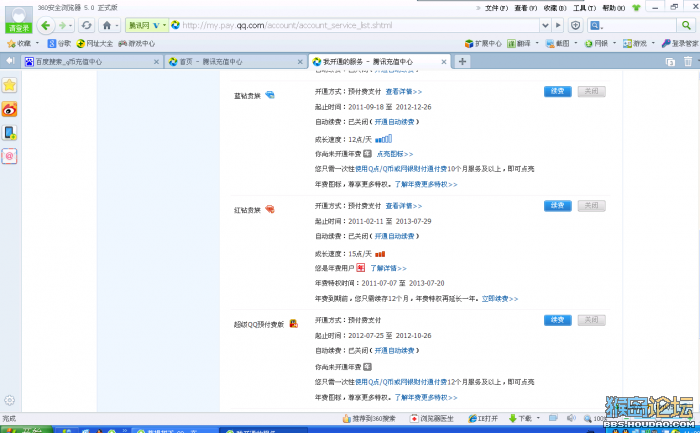Screen dimensions: 700x433
Task: Open the Weibo icon in left sidebar
Action: (x=9, y=109)
